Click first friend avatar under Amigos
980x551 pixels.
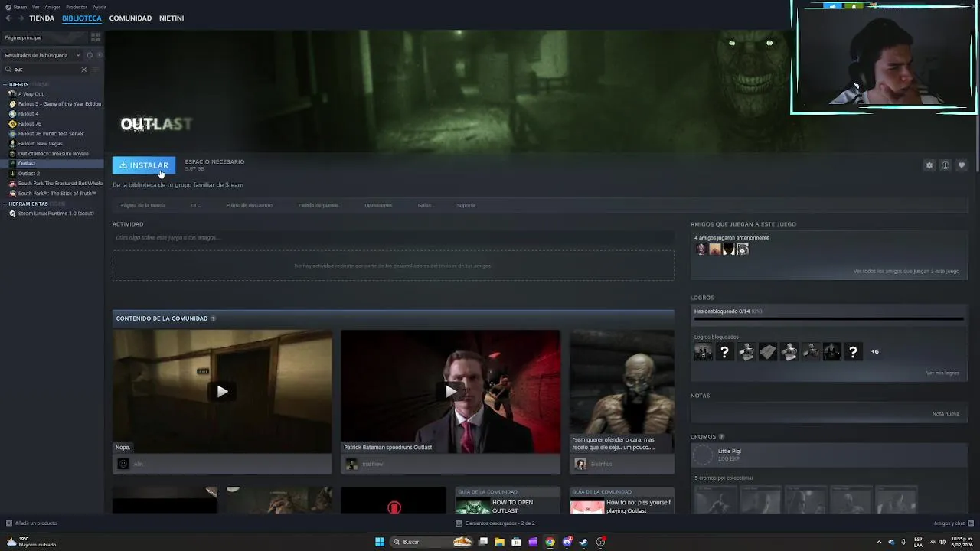(701, 249)
